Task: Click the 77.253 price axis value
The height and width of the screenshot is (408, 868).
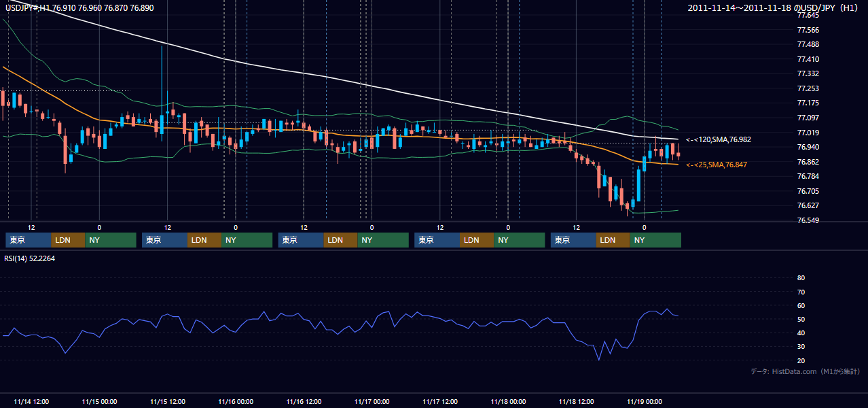Action: (808, 88)
